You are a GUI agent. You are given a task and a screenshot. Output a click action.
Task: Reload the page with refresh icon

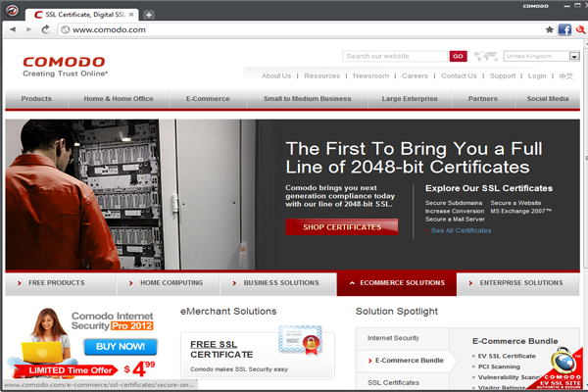click(45, 29)
